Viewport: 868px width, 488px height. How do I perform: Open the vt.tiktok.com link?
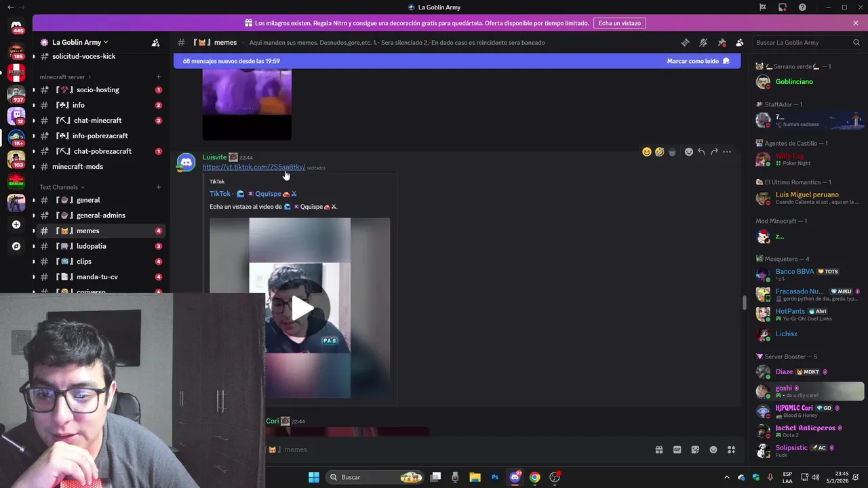pyautogui.click(x=254, y=167)
